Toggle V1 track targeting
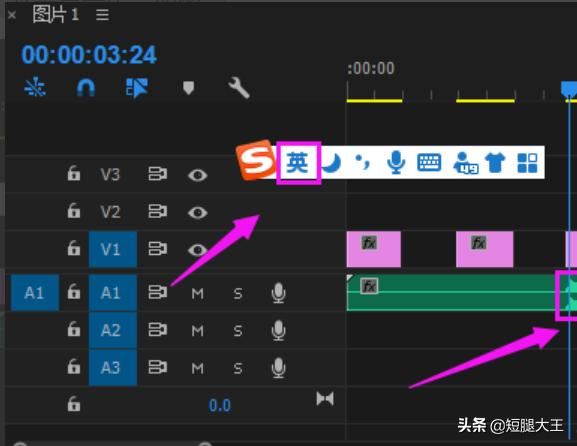This screenshot has height=446, width=577. (113, 249)
